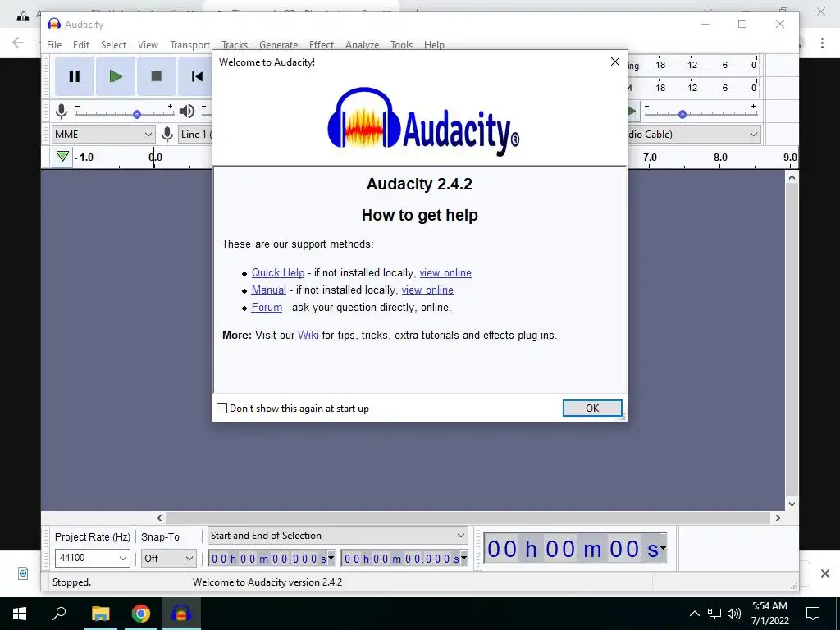Click the play-at-speed slider handle
The width and height of the screenshot is (840, 630).
682,114
